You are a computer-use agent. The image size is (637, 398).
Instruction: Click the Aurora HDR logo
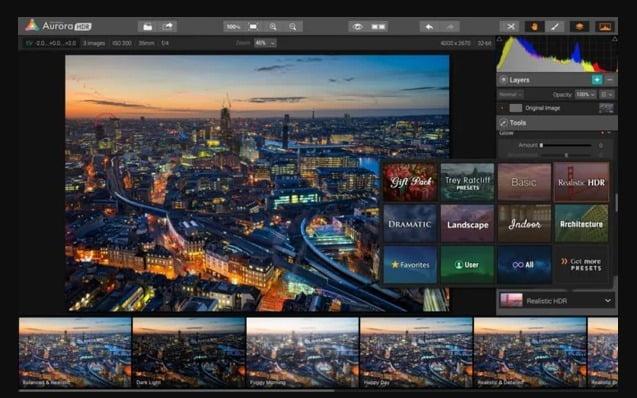[x=58, y=26]
